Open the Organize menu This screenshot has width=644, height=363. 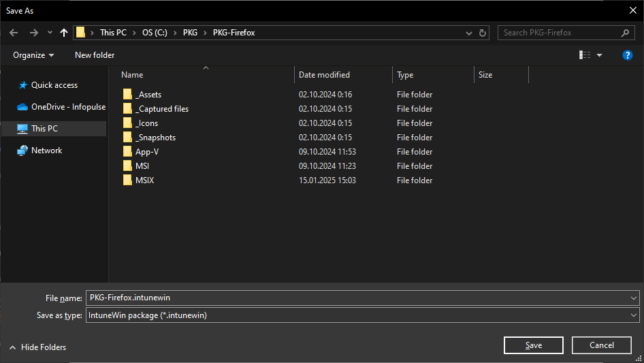33,55
